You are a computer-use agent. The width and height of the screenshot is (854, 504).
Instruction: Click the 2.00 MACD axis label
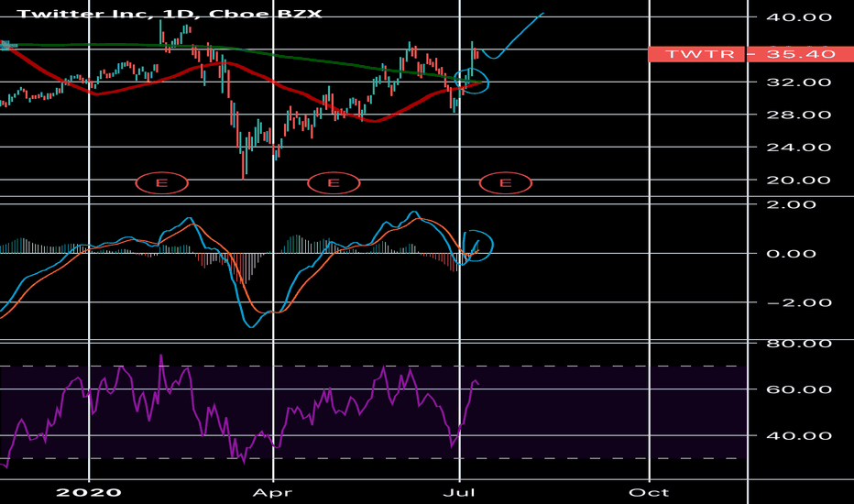792,205
